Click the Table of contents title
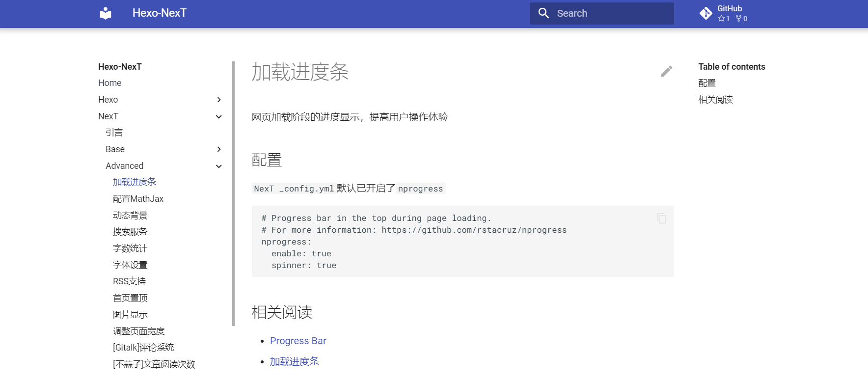 tap(732, 67)
